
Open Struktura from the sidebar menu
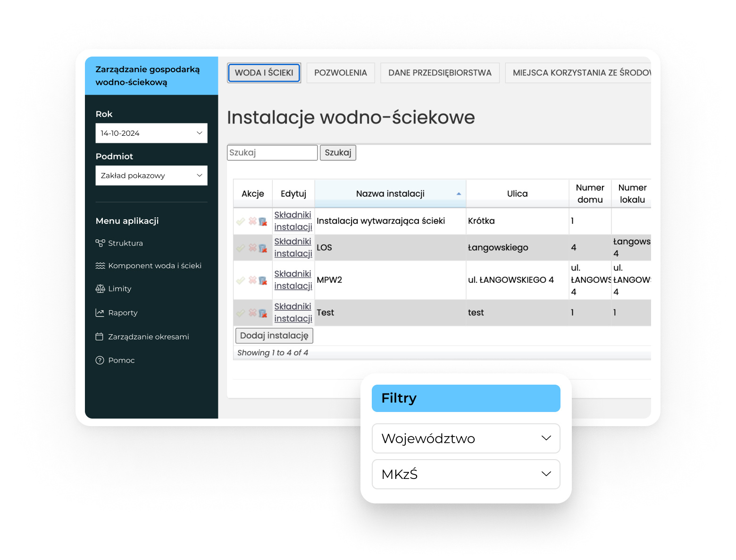point(125,243)
